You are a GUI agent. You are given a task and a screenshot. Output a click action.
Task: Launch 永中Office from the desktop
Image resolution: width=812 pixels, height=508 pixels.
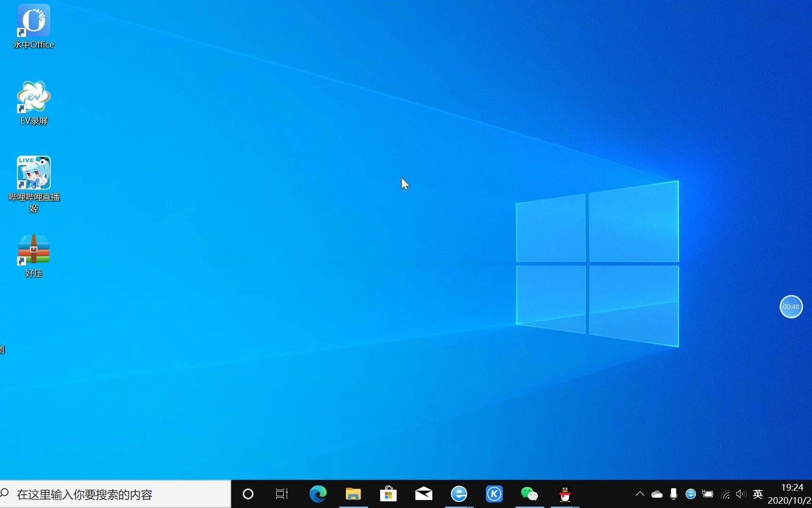click(x=33, y=21)
